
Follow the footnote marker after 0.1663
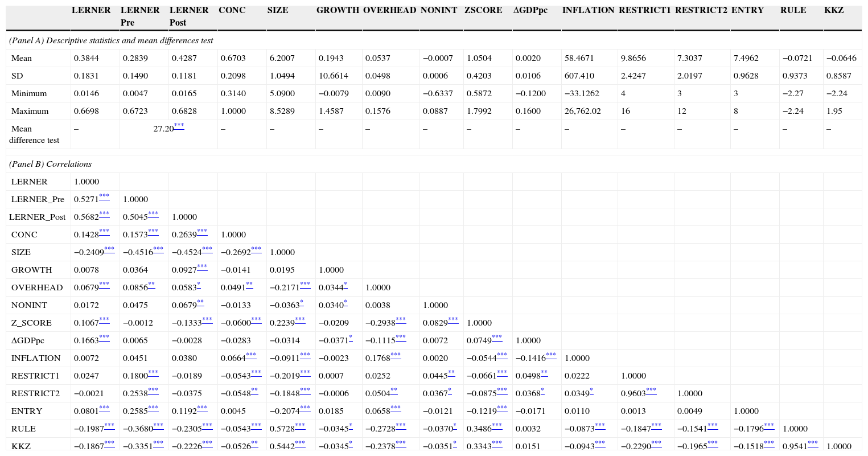point(104,337)
